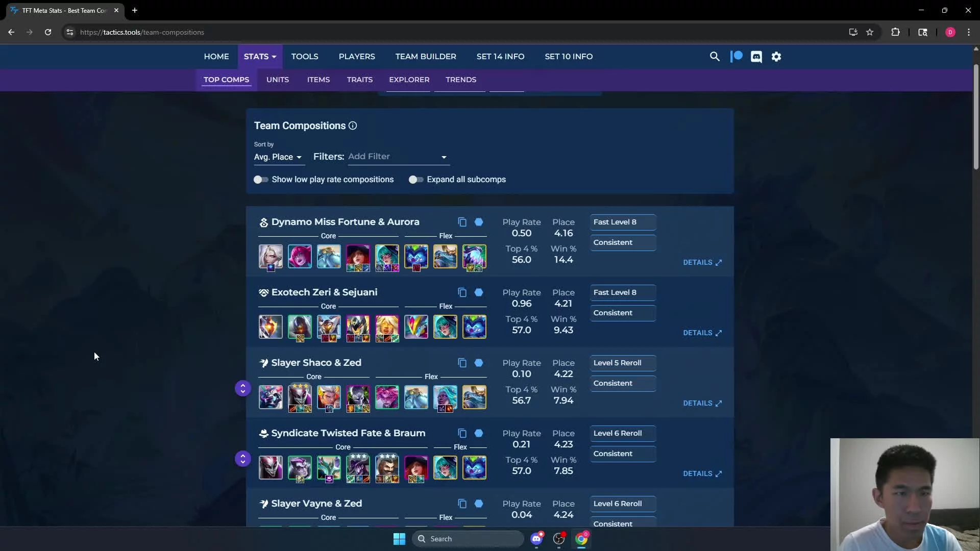The height and width of the screenshot is (551, 980).
Task: Switch to the ITEMS tab
Action: (x=318, y=80)
